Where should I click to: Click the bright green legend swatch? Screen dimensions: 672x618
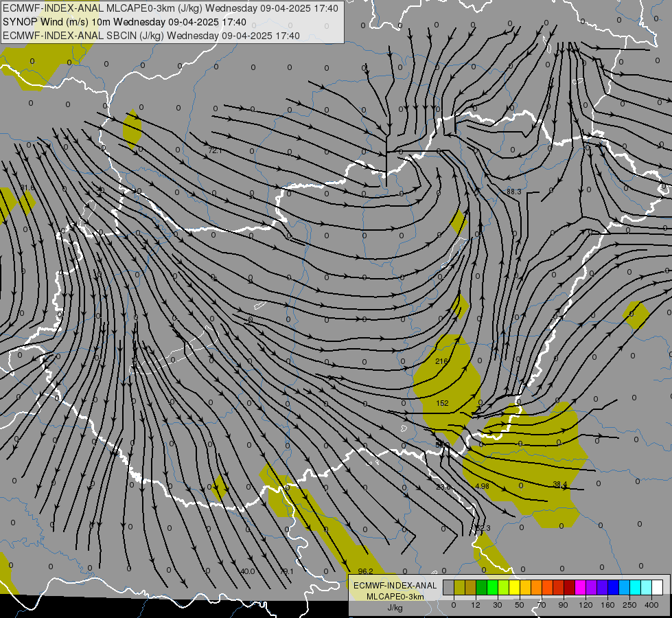pos(492,587)
